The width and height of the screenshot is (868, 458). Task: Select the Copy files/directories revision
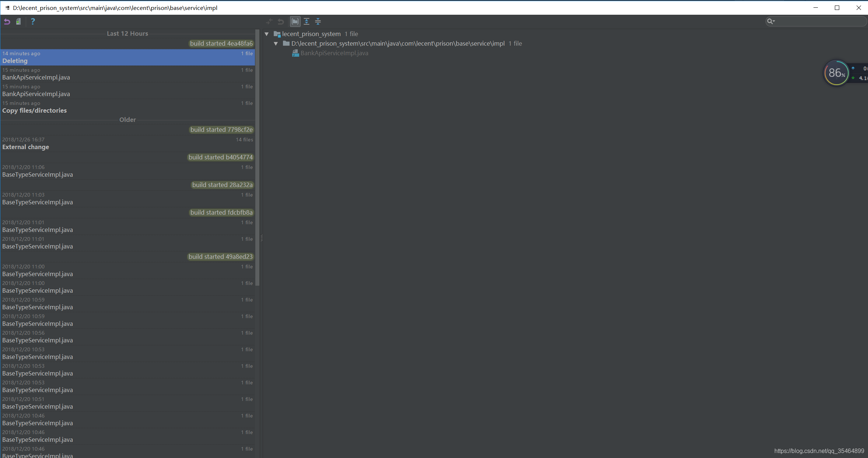tap(127, 107)
